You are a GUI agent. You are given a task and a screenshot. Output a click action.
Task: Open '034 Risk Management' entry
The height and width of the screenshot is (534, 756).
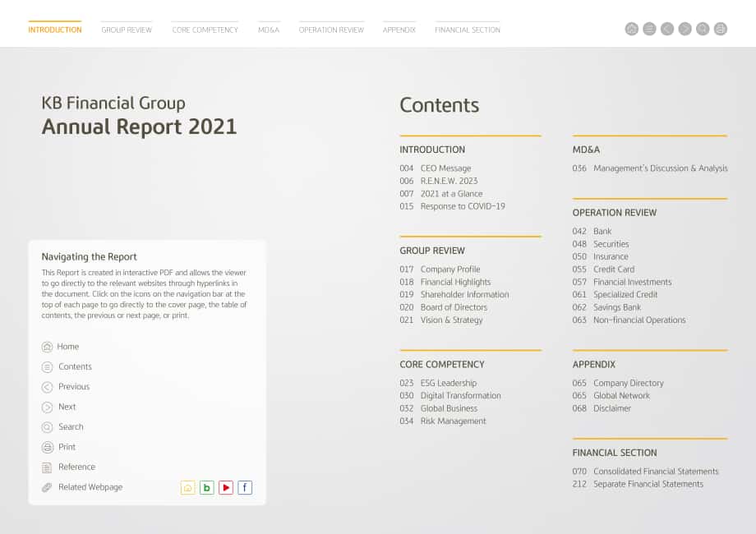coord(443,421)
